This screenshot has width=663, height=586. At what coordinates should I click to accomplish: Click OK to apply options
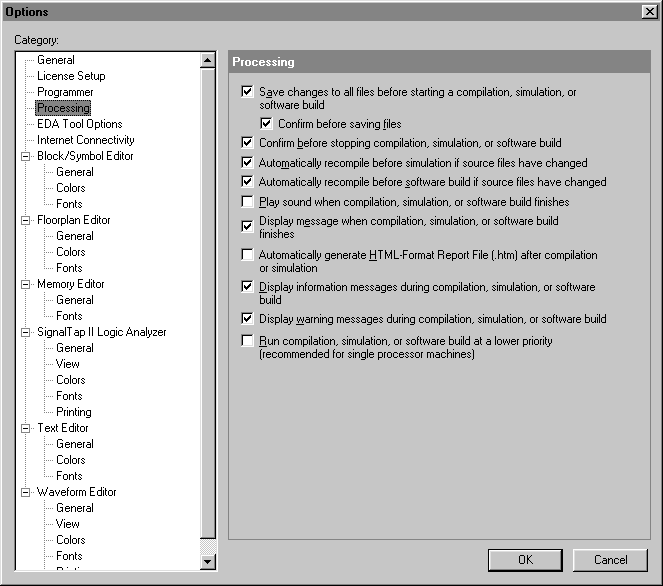click(525, 560)
